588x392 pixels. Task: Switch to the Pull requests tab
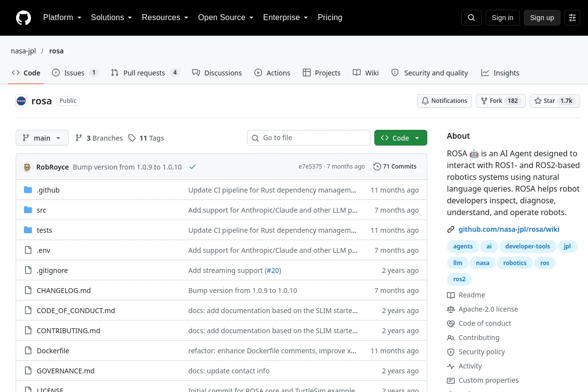(145, 73)
